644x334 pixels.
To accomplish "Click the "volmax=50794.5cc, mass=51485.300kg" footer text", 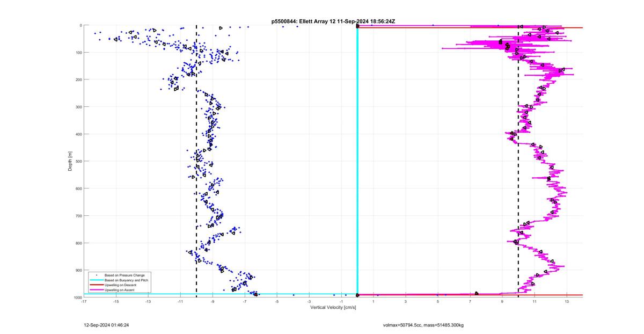I will click(423, 325).
